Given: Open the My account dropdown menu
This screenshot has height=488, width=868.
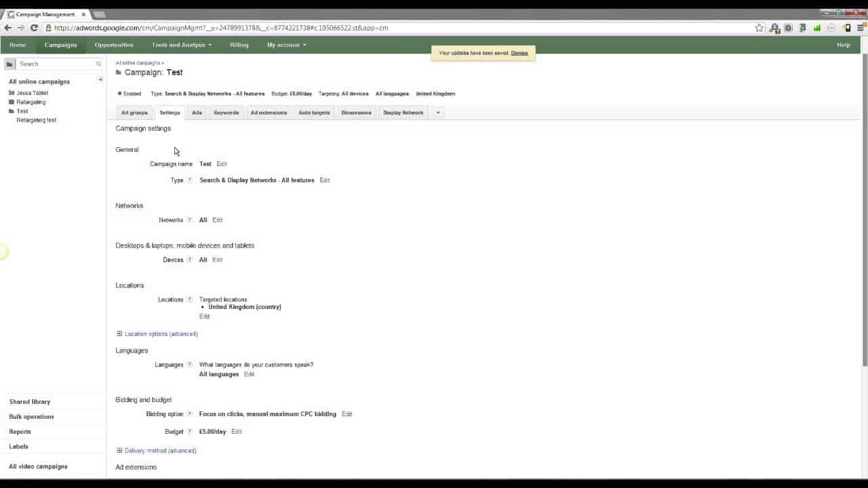Looking at the screenshot, I should click(286, 45).
